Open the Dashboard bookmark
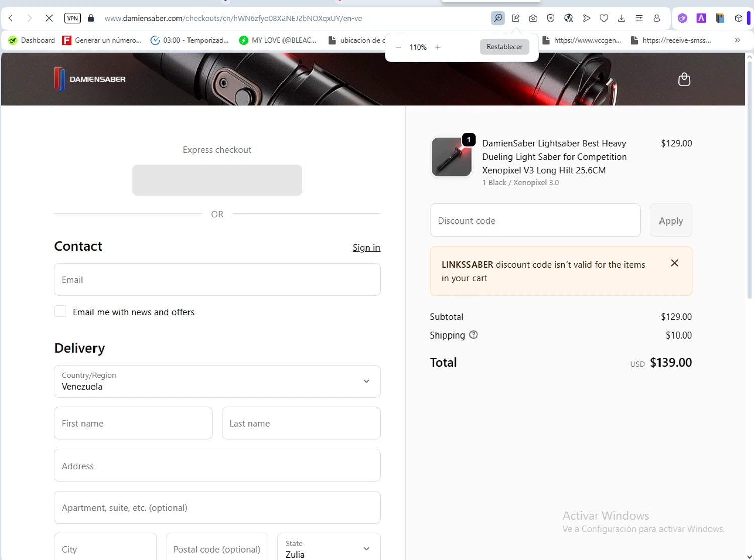Image resolution: width=754 pixels, height=560 pixels. [32, 40]
